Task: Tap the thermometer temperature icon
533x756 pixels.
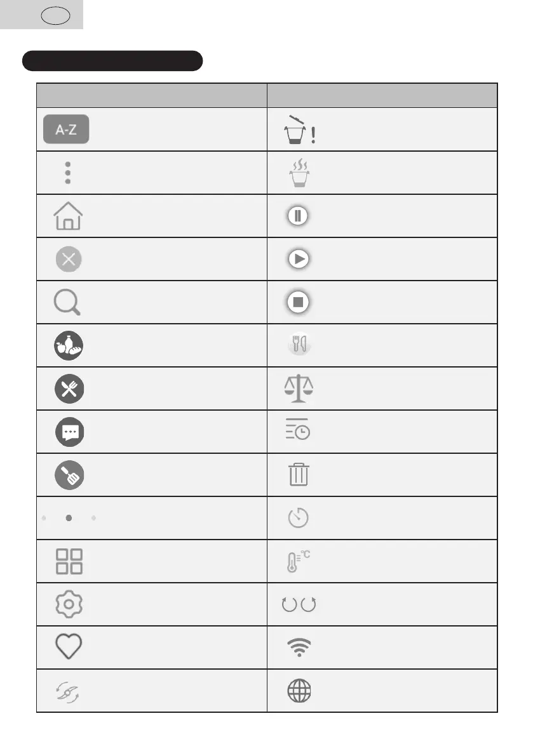Action: click(x=296, y=561)
